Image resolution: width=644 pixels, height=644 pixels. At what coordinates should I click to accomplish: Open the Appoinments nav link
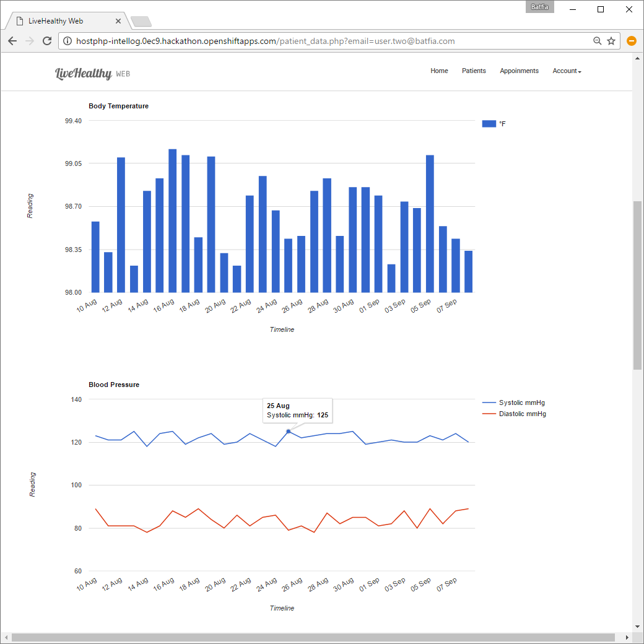(x=519, y=71)
